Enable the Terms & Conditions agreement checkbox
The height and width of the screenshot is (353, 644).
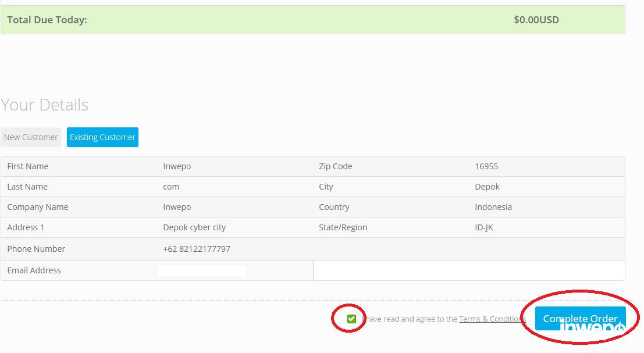351,319
